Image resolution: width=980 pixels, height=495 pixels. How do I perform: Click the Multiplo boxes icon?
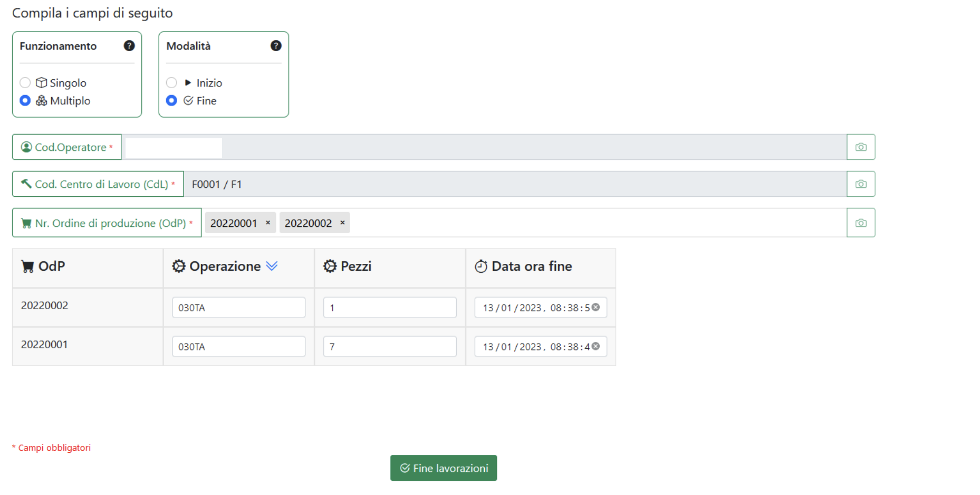click(x=41, y=100)
